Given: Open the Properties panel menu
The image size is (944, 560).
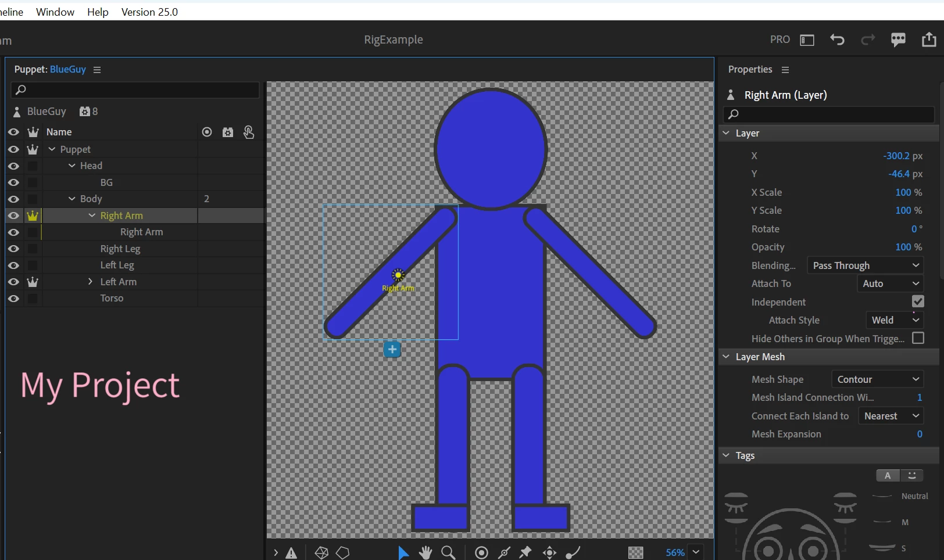Looking at the screenshot, I should 785,70.
